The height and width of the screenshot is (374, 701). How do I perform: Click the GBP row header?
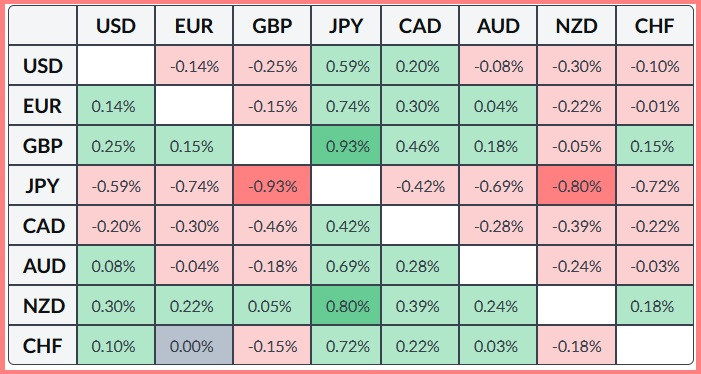click(x=43, y=146)
